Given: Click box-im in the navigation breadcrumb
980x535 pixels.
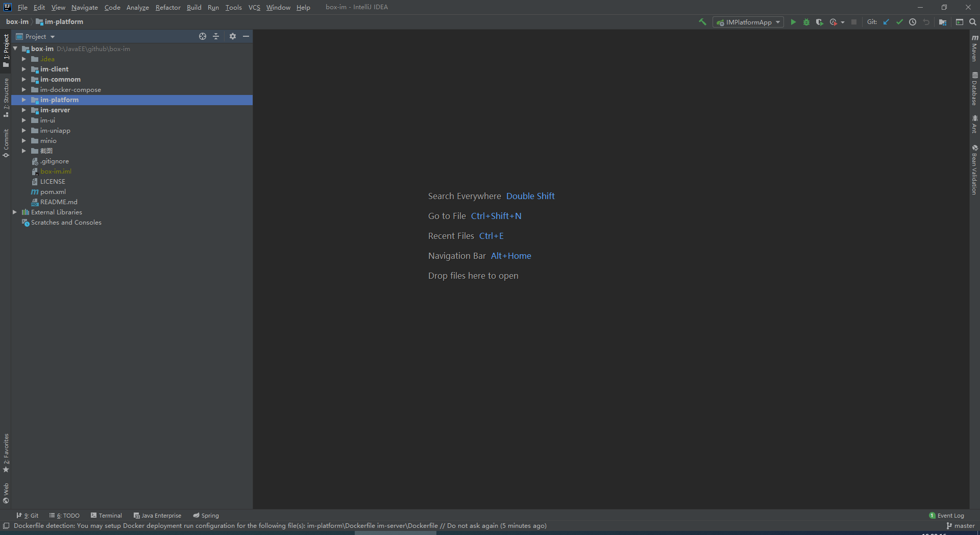Looking at the screenshot, I should 17,21.
